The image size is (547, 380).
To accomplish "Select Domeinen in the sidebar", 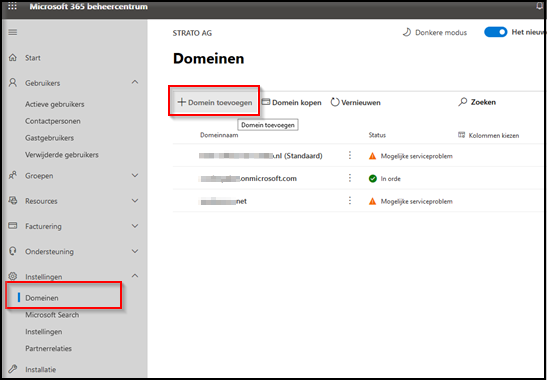I will tap(42, 298).
